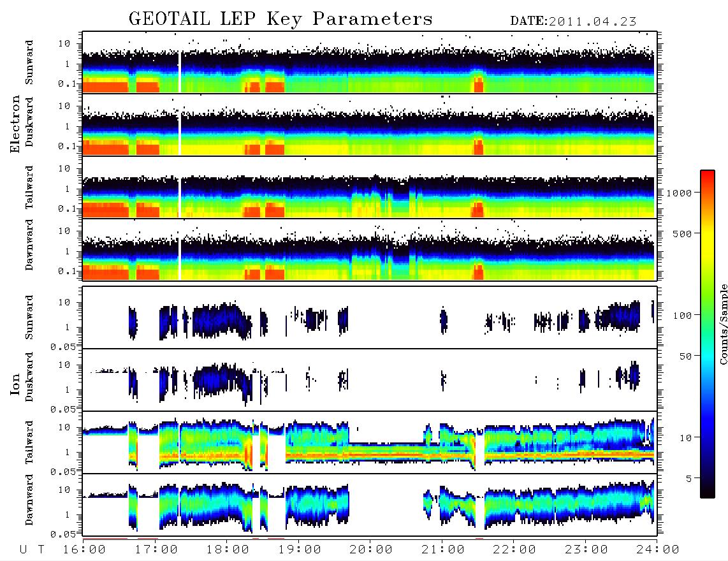Click the "10" color bar tick value
The image size is (728, 561).
click(x=685, y=438)
